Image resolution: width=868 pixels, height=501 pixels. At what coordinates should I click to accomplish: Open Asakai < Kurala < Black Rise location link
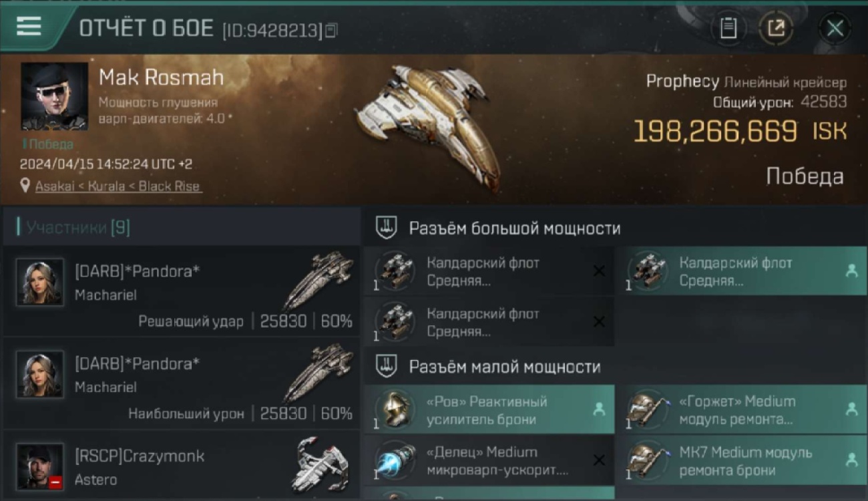[118, 186]
